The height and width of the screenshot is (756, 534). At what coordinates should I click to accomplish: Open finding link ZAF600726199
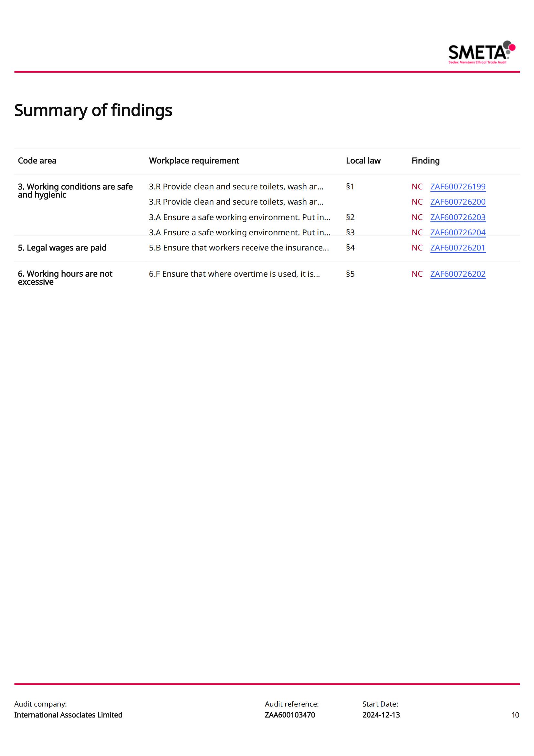tap(457, 186)
